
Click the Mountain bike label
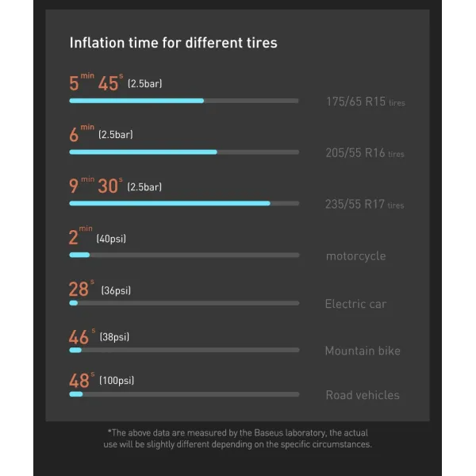363,351
